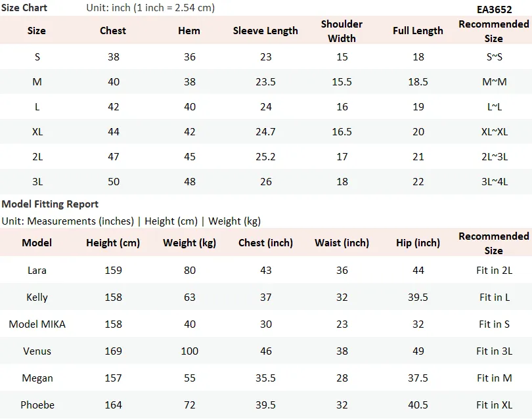The image size is (532, 419).
Task: Click the Model Fitting Report heading
Action: [x=50, y=204]
